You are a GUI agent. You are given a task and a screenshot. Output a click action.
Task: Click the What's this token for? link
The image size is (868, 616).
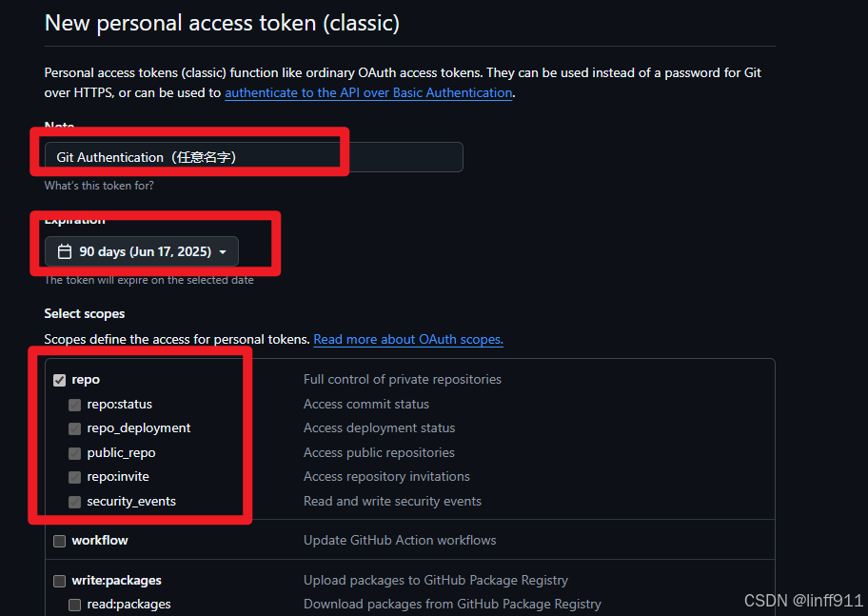[x=96, y=185]
